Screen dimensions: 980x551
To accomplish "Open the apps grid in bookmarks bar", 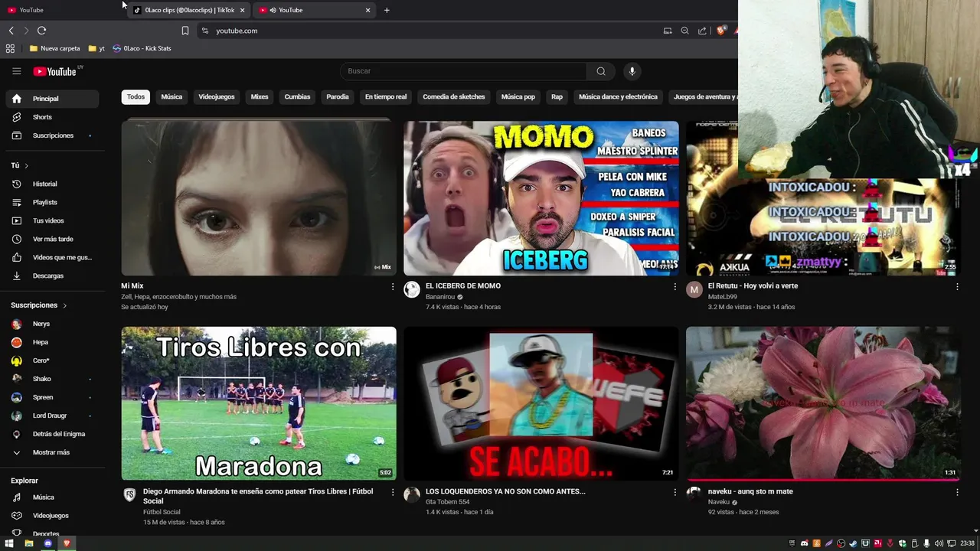I will (x=10, y=48).
